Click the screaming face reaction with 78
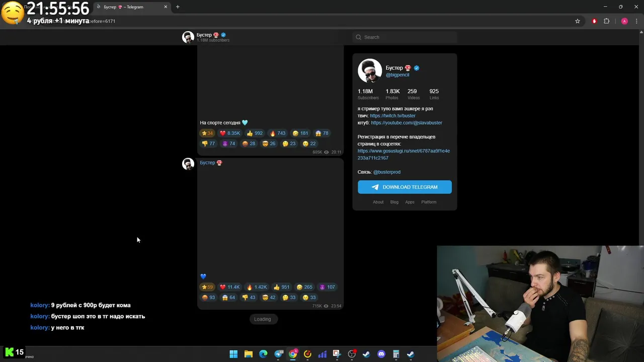This screenshot has height=362, width=644. click(321, 133)
